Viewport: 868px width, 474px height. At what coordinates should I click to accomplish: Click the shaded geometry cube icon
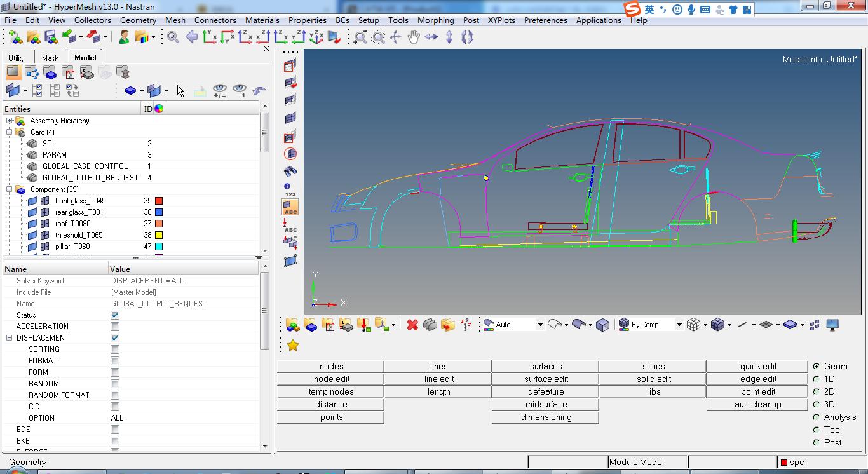602,325
